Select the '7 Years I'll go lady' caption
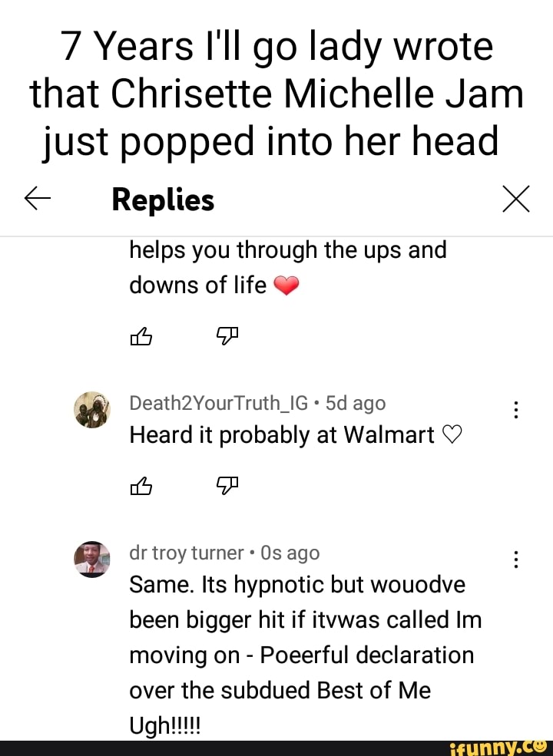Viewport: 553px width, 756px height. pyautogui.click(x=276, y=94)
